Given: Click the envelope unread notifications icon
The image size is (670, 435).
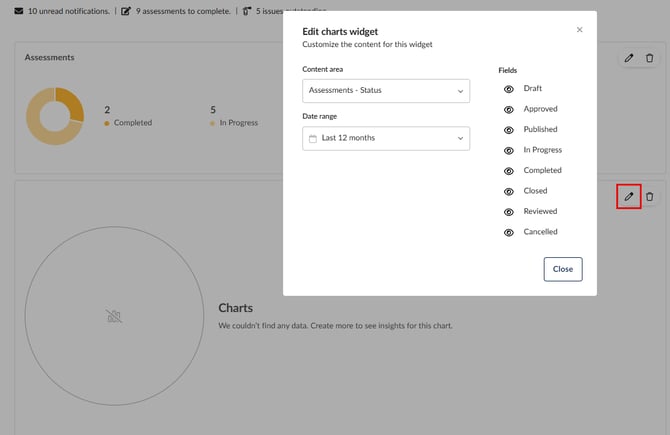Looking at the screenshot, I should (x=19, y=11).
